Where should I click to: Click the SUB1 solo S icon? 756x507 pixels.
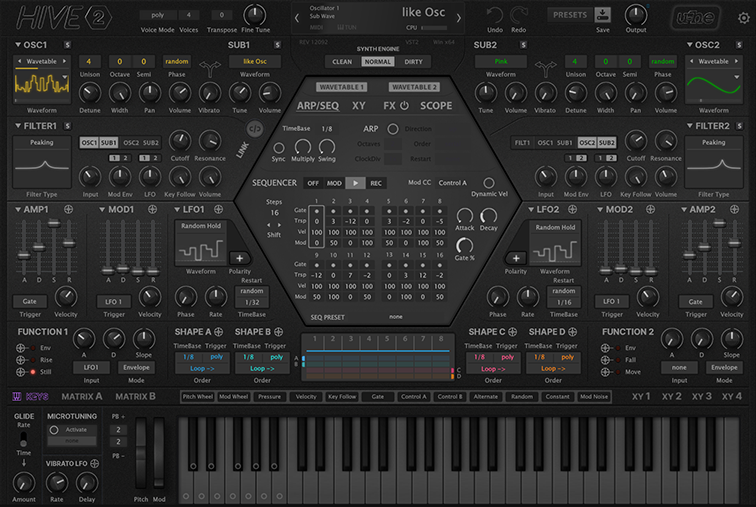point(278,45)
